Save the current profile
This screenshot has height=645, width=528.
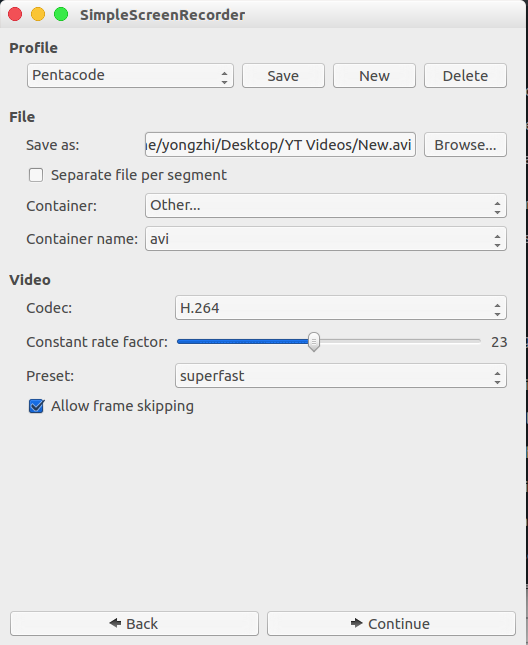283,76
